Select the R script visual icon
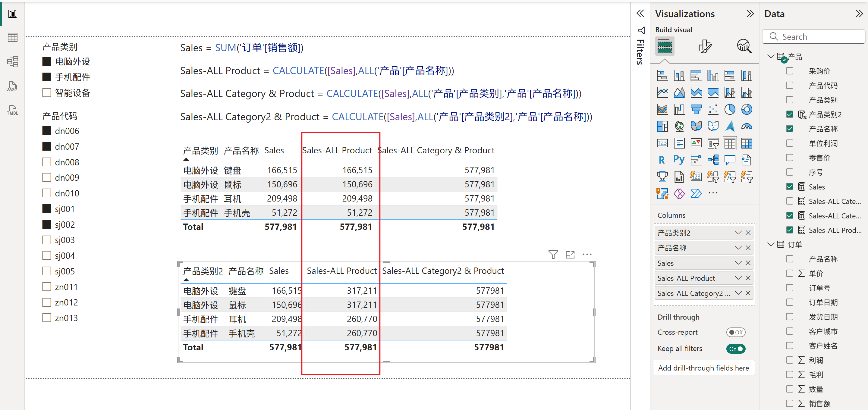The height and width of the screenshot is (410, 868). (x=662, y=160)
